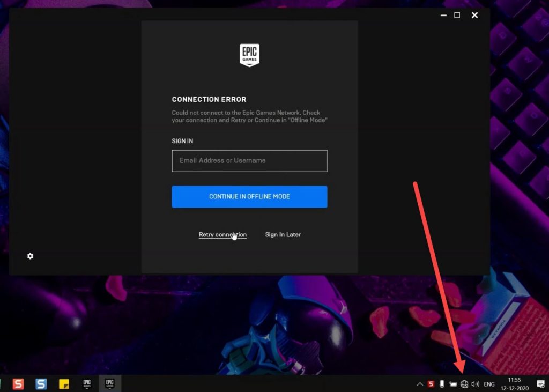Maximize the Epic Games Launcher window
Image resolution: width=549 pixels, height=392 pixels.
pyautogui.click(x=457, y=15)
